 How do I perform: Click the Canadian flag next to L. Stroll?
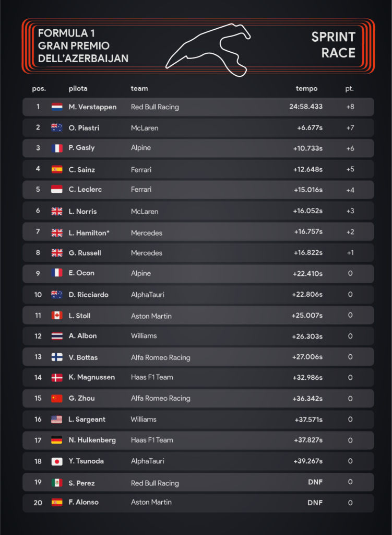click(57, 315)
